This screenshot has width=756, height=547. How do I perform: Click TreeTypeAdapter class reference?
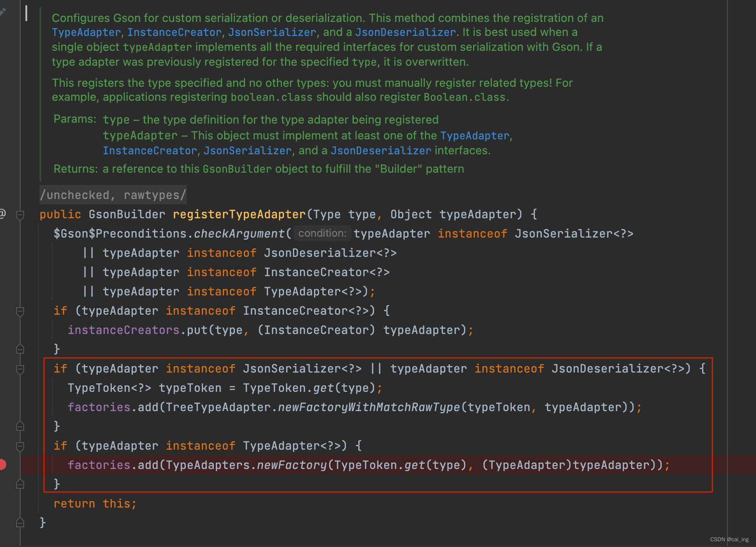(218, 407)
